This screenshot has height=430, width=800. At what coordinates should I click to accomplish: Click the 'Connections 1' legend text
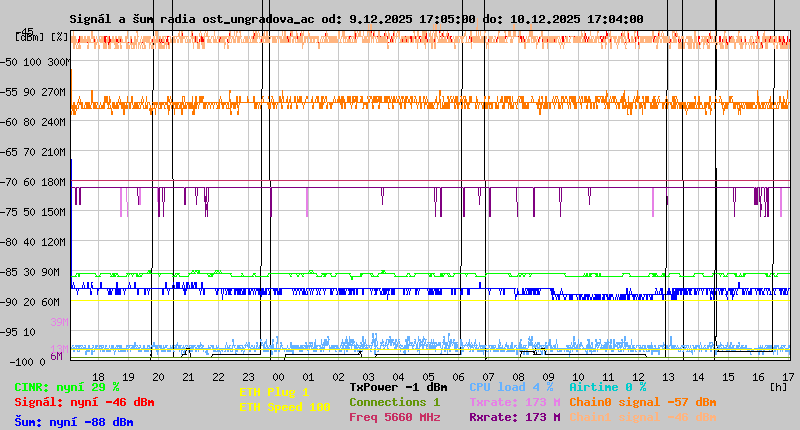tap(395, 402)
